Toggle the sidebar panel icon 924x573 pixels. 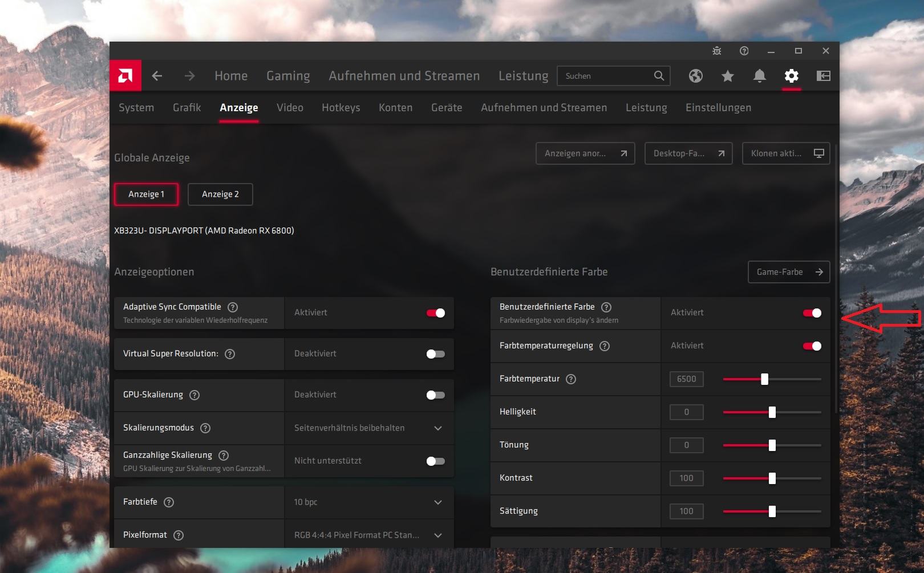[824, 76]
